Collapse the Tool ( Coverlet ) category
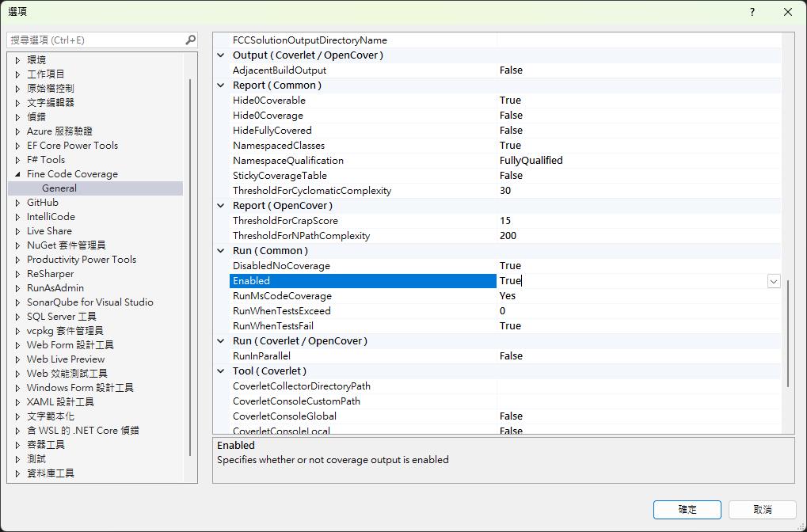807x532 pixels. point(222,371)
